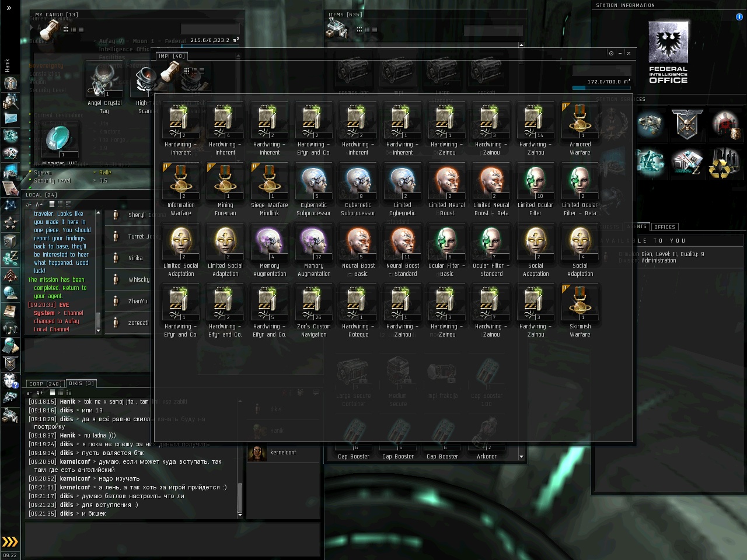This screenshot has height=560, width=747.
Task: Open the Agents tab in station panel
Action: pyautogui.click(x=637, y=226)
